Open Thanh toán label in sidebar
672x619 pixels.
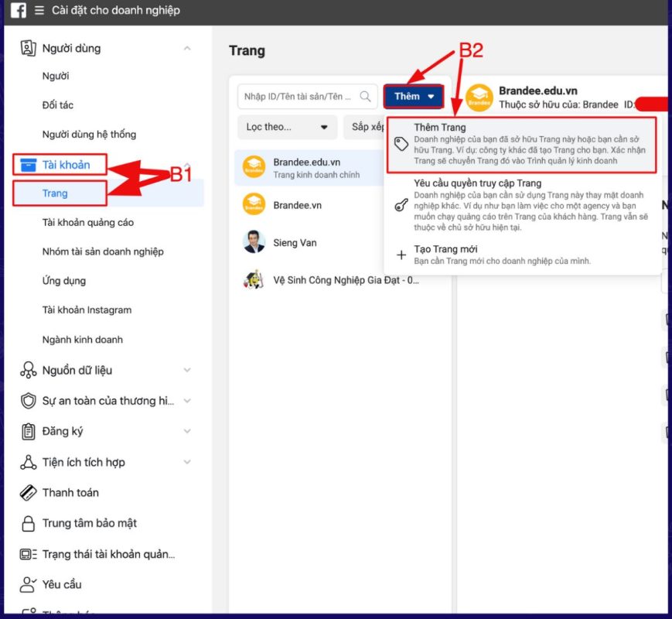pyautogui.click(x=70, y=492)
